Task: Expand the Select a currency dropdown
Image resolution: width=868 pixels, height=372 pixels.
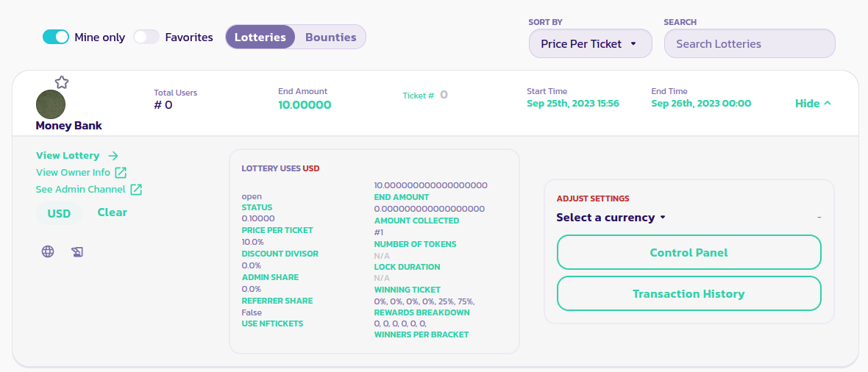Action: coord(611,218)
